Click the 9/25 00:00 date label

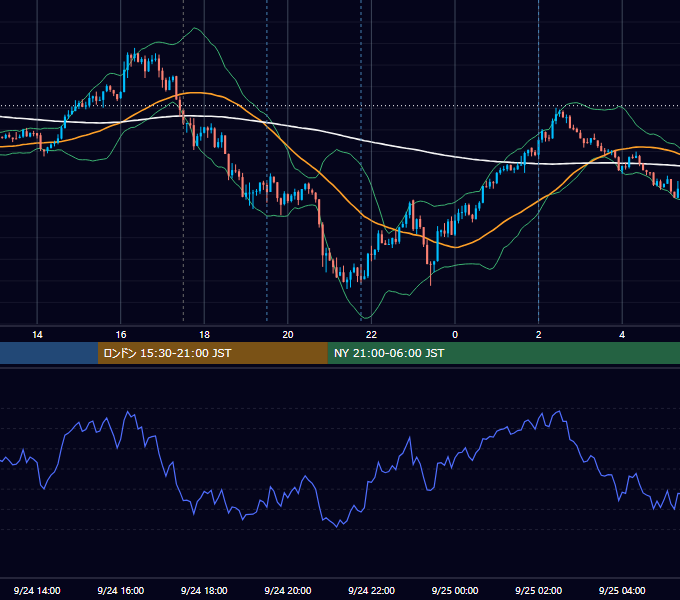click(455, 590)
